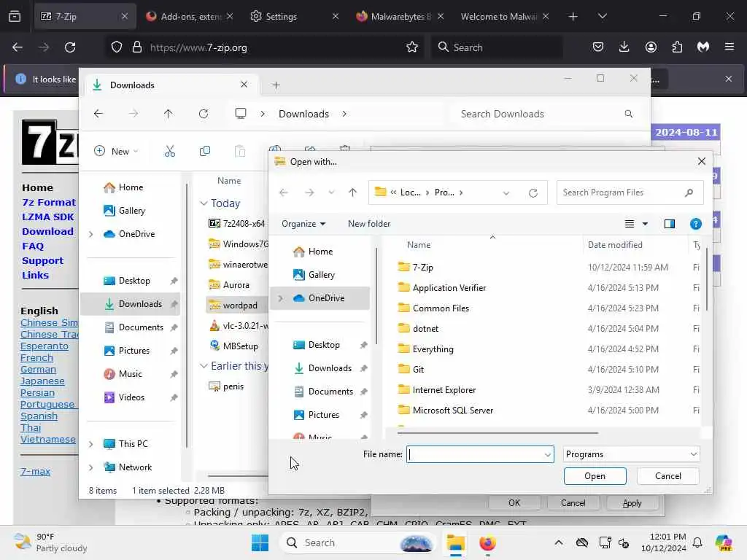Switch to the 7-Zip browser tab
The image size is (747, 560).
(83, 16)
